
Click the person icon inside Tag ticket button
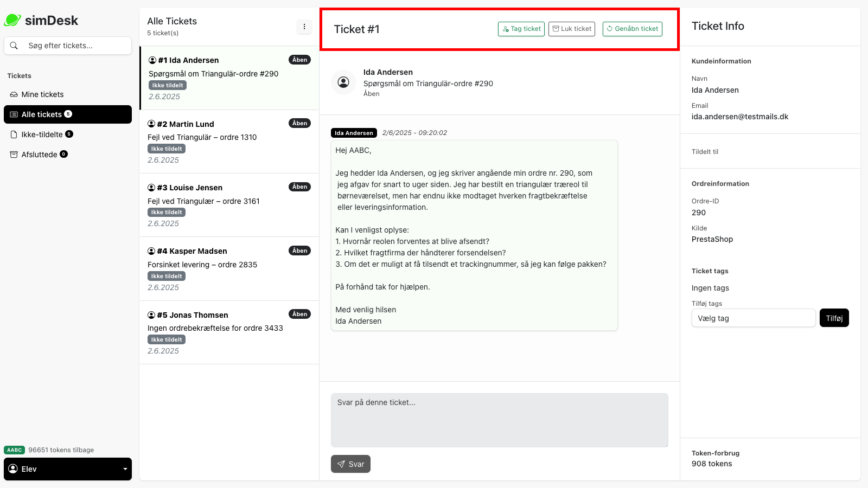(505, 29)
